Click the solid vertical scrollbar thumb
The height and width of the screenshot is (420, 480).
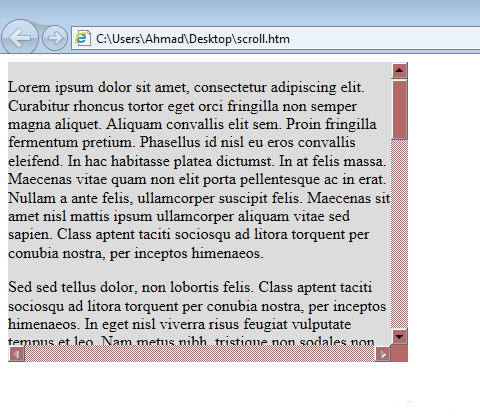coord(399,109)
